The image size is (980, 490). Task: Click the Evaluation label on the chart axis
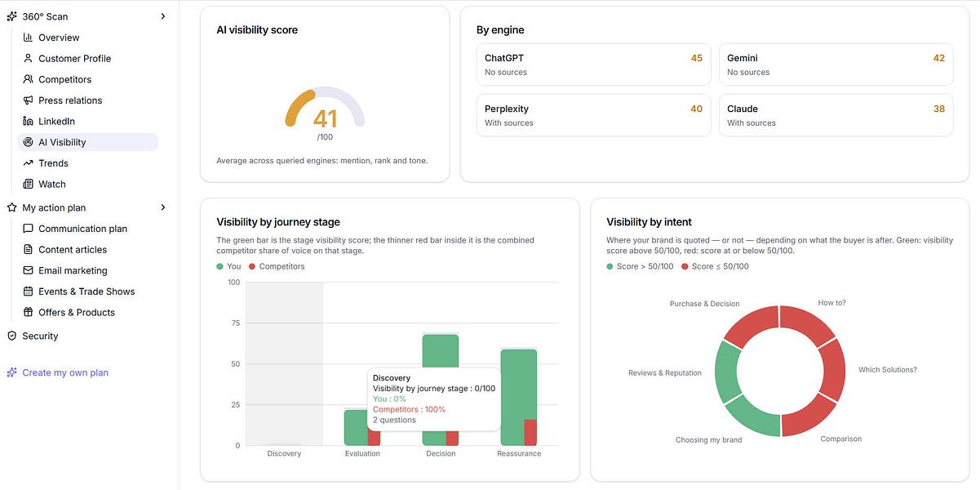coord(362,453)
